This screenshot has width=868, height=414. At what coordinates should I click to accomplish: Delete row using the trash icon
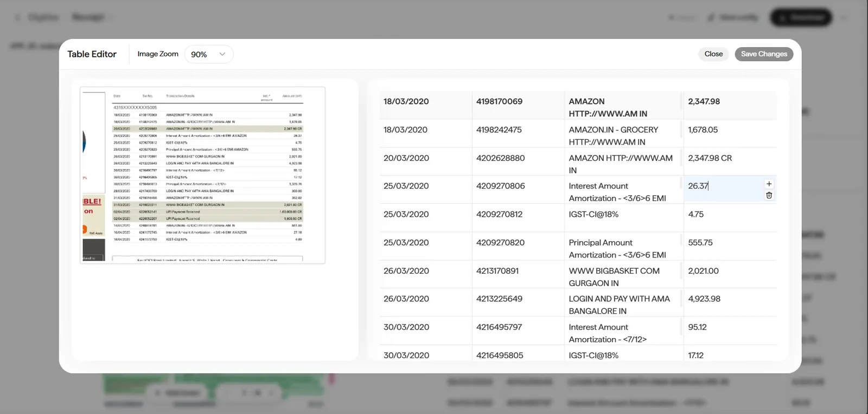pyautogui.click(x=769, y=196)
